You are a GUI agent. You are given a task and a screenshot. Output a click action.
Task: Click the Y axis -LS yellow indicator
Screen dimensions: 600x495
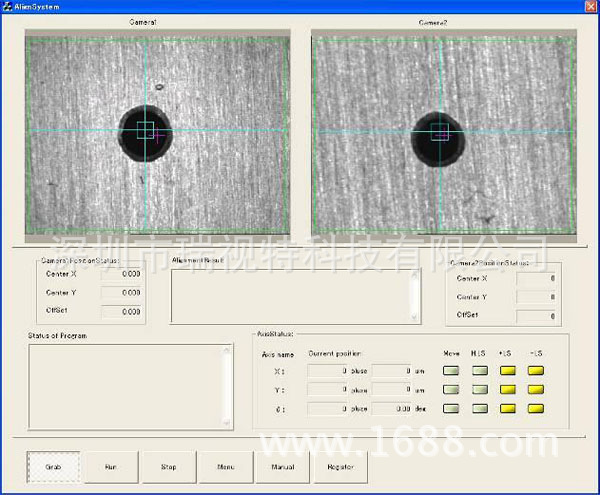[536, 390]
